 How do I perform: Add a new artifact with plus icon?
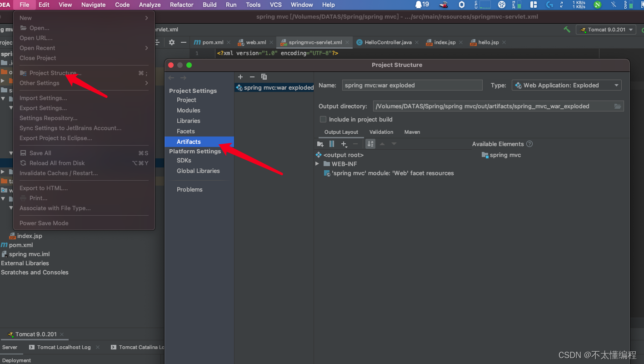point(240,77)
